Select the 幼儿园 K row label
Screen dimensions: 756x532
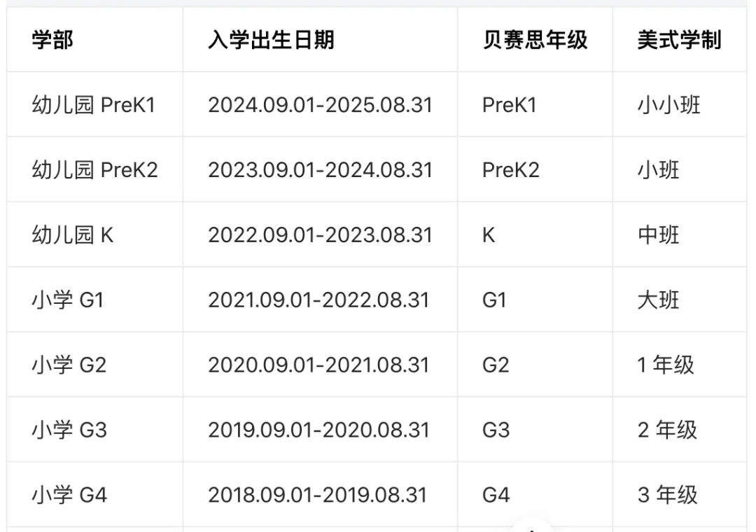(x=73, y=235)
